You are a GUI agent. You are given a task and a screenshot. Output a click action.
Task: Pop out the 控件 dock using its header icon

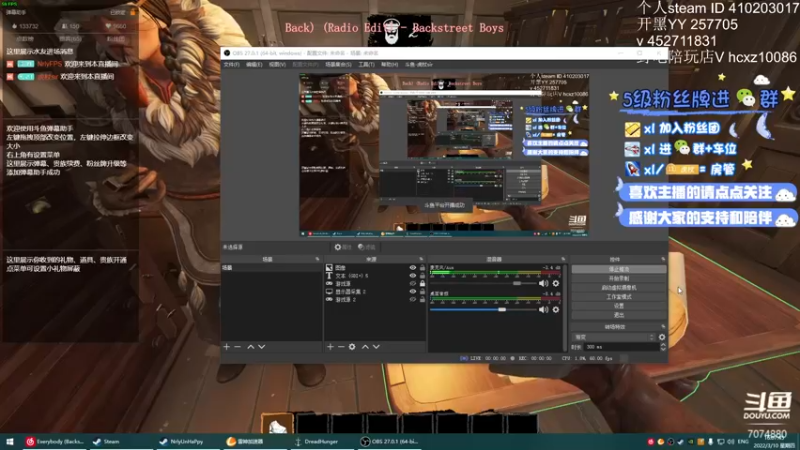(x=663, y=259)
